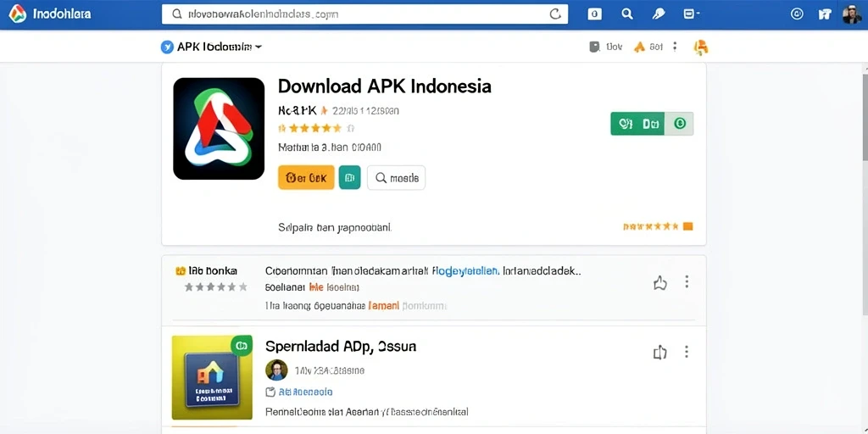Click the Download APK Indonesia app logo

(219, 129)
